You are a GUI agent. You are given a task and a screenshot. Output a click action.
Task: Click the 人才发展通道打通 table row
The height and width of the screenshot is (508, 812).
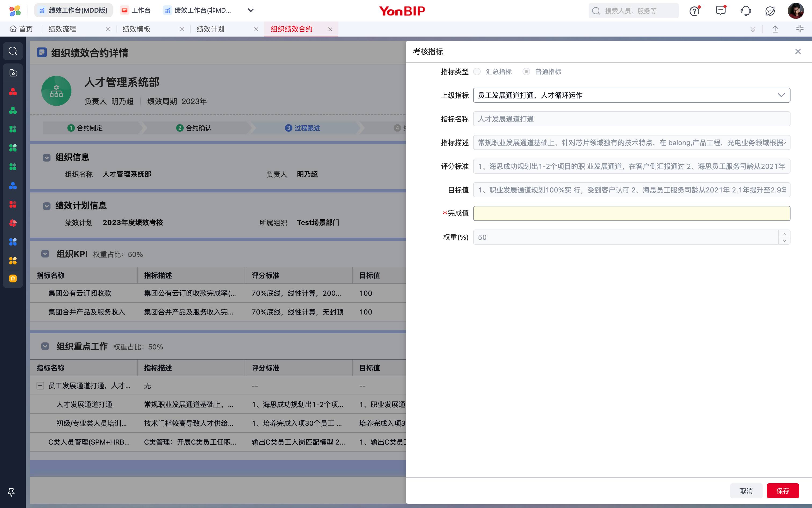[x=218, y=405]
